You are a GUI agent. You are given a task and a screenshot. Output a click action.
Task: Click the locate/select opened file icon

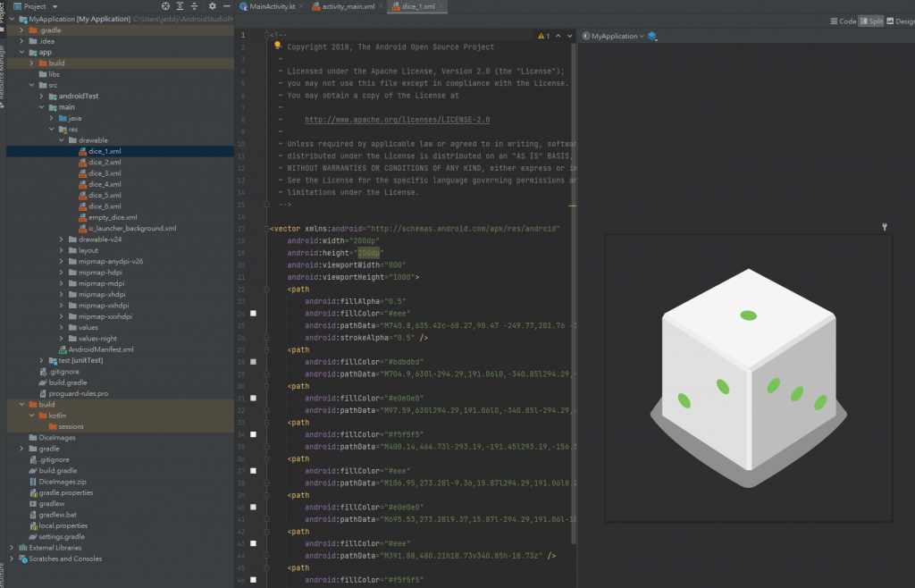(165, 6)
